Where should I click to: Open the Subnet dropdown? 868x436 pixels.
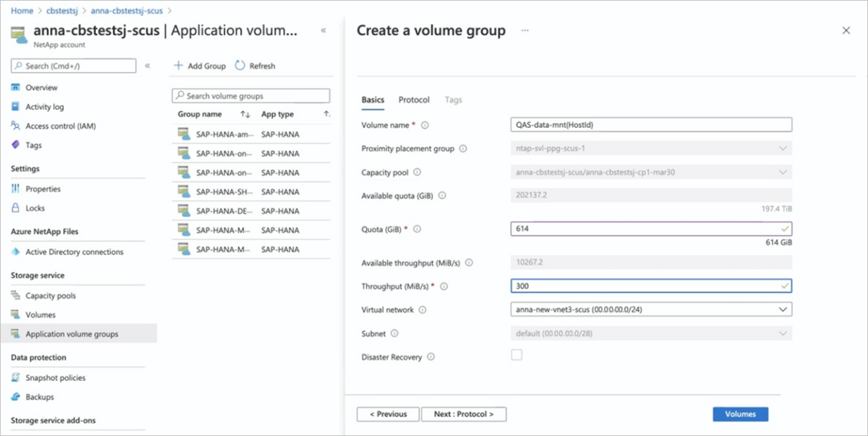point(651,333)
